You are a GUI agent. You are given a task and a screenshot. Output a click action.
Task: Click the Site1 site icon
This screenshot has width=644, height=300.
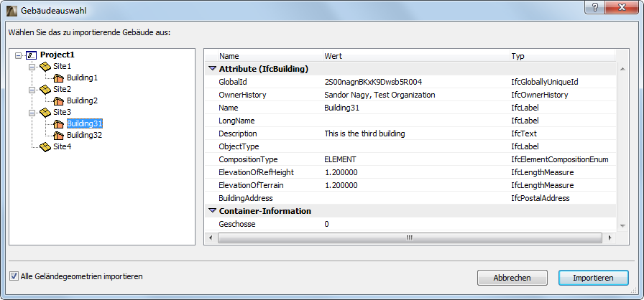pyautogui.click(x=45, y=67)
